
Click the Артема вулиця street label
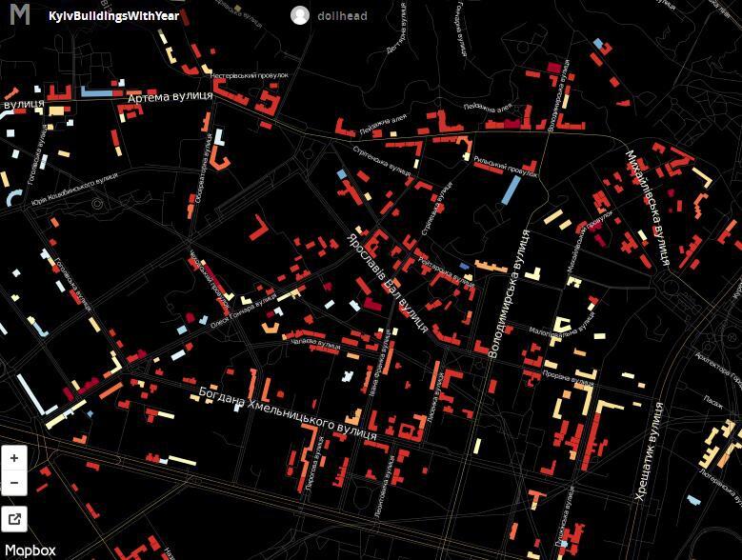[169, 97]
